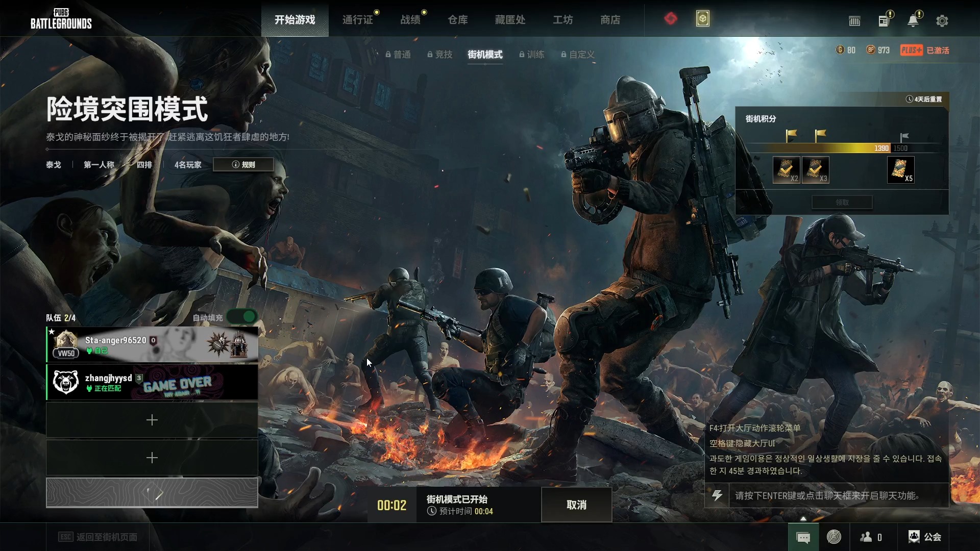The width and height of the screenshot is (980, 551).
Task: Select the 街机模式 tab
Action: pos(485,55)
